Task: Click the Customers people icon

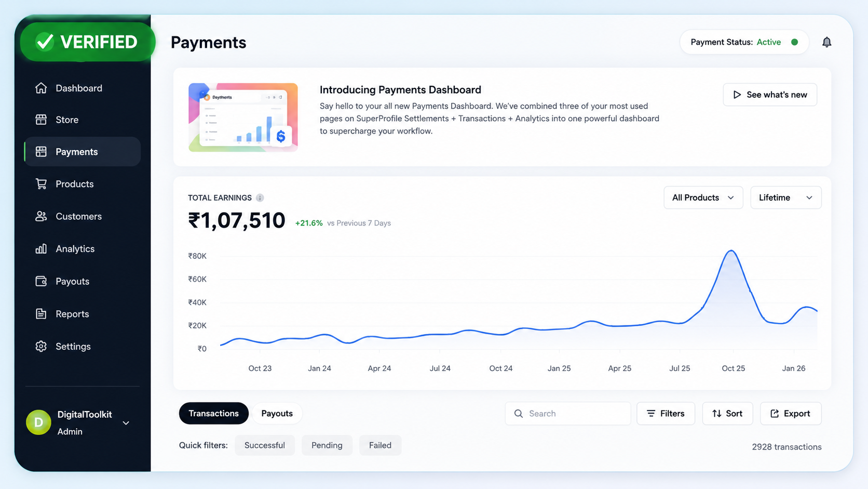Action: click(x=41, y=216)
